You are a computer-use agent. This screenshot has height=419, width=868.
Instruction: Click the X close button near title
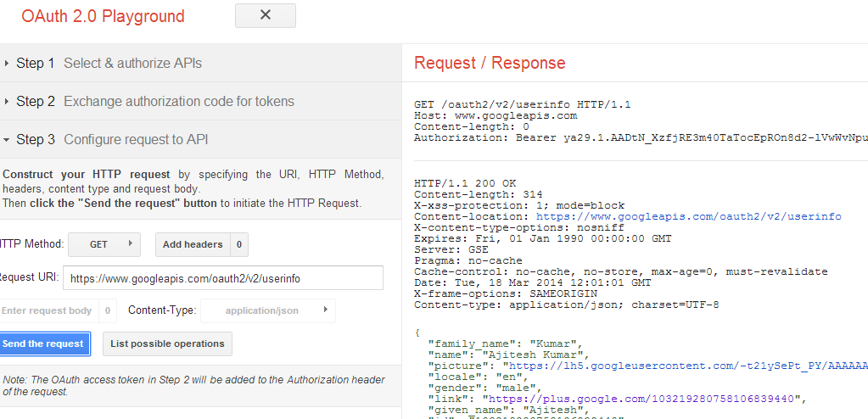[x=266, y=15]
